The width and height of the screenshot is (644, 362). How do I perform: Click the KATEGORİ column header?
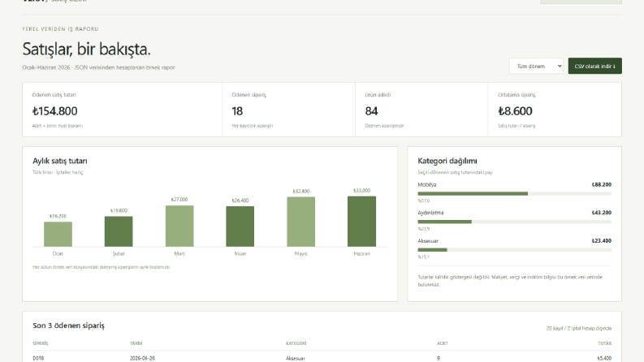coord(296,343)
